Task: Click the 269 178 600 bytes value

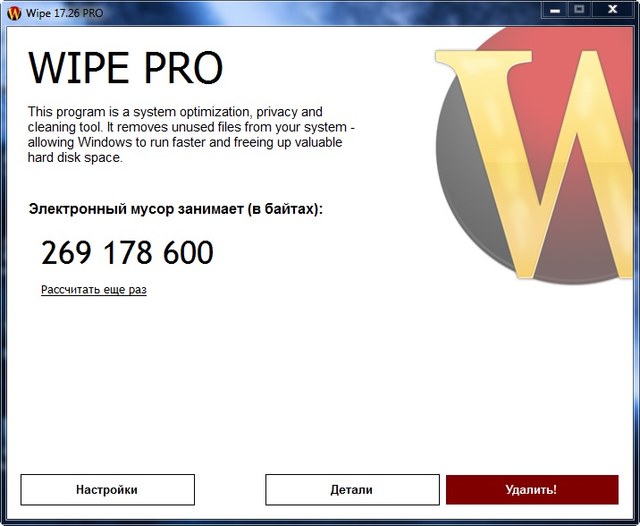Action: point(127,253)
